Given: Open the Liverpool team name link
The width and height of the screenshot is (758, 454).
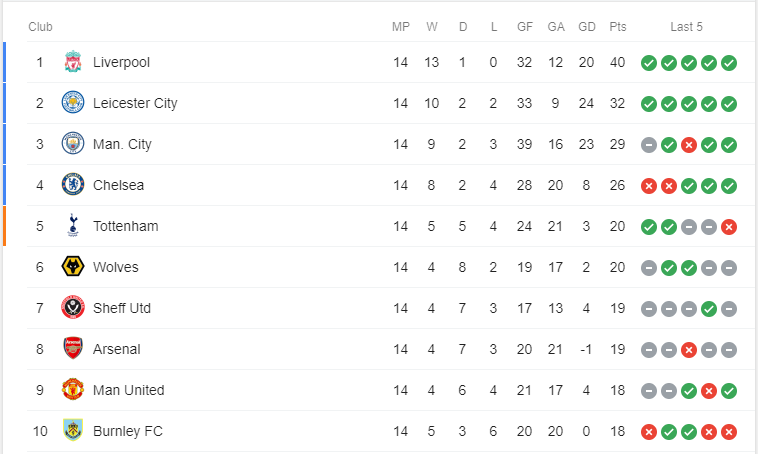Looking at the screenshot, I should (121, 62).
